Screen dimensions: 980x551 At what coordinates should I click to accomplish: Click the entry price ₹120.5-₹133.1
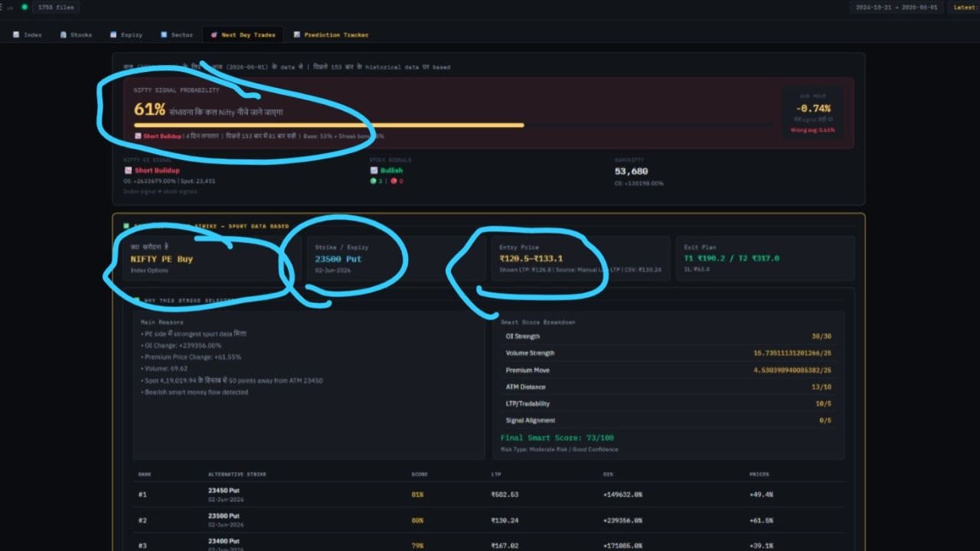(531, 259)
